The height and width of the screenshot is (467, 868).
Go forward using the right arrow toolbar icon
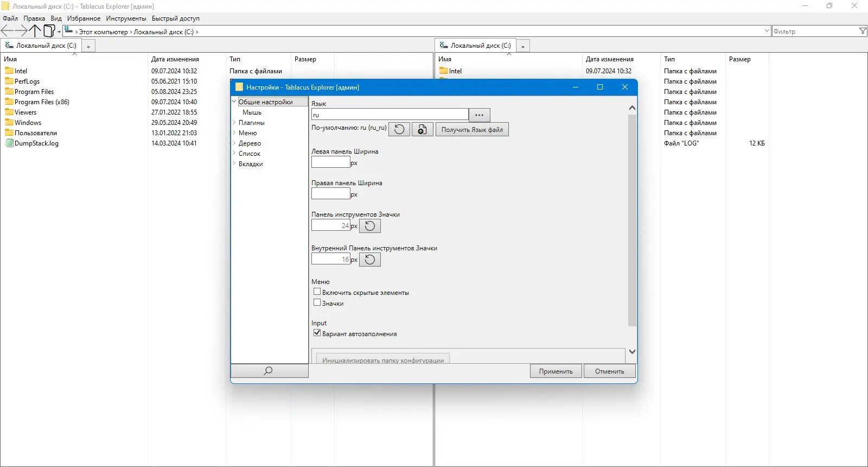(21, 31)
